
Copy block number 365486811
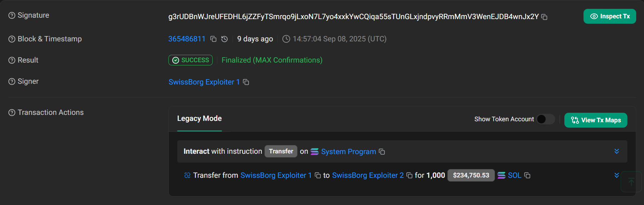[213, 39]
